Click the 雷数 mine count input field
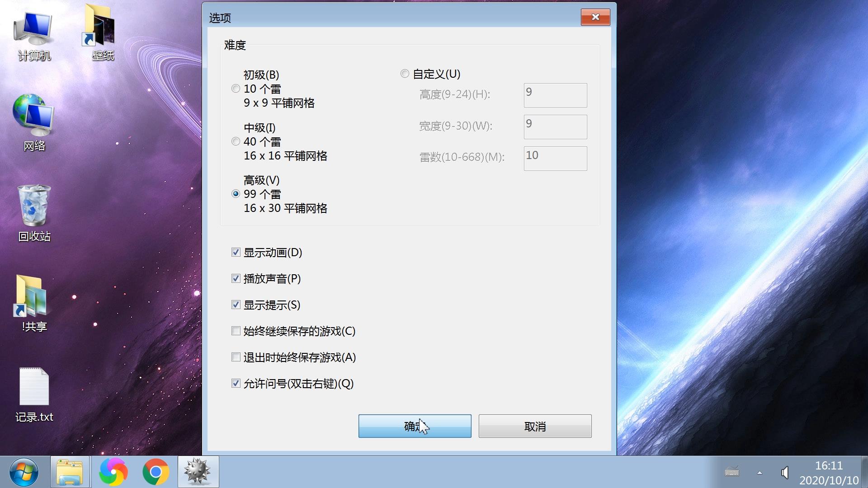Viewport: 868px width, 488px height. [555, 159]
